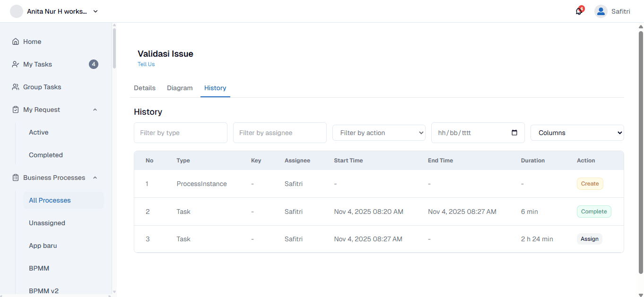This screenshot has width=644, height=297.
Task: Open the Unassigned processes list
Action: pyautogui.click(x=47, y=223)
